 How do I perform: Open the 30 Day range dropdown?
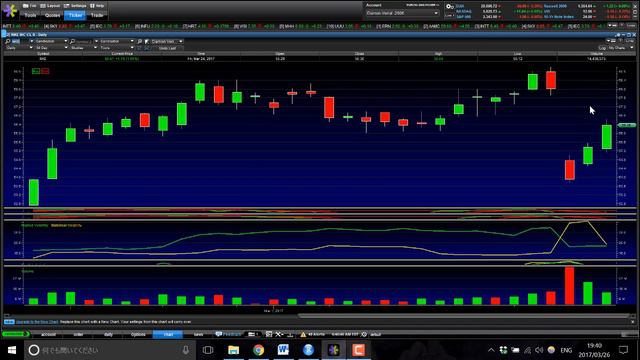pyautogui.click(x=52, y=48)
